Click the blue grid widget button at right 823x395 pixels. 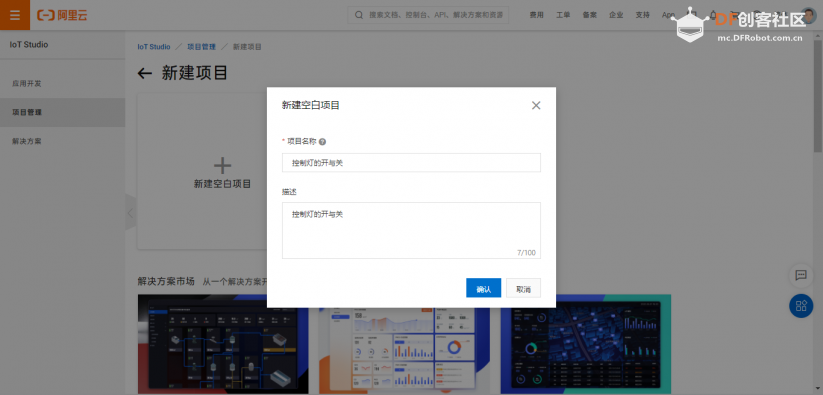tap(801, 306)
